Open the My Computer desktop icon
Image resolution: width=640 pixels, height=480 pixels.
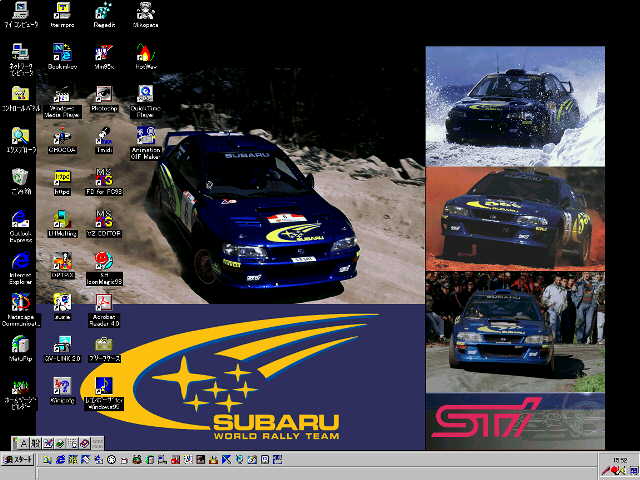(x=19, y=11)
